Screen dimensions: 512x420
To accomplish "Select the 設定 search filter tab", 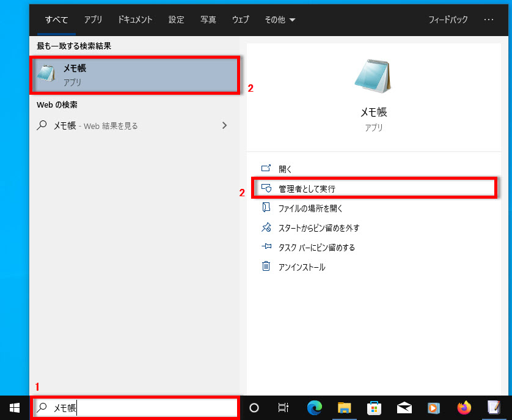I will point(177,20).
